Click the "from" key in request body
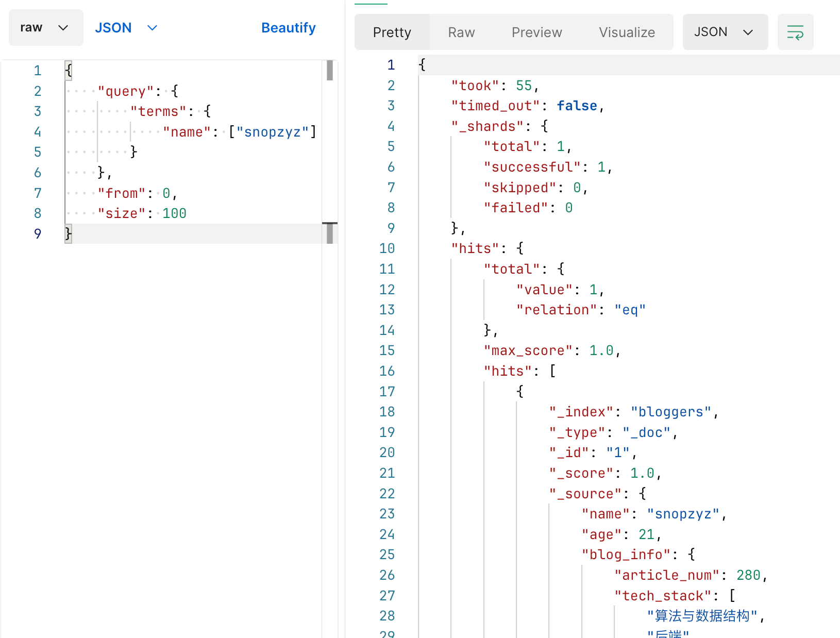840x638 pixels. click(122, 193)
